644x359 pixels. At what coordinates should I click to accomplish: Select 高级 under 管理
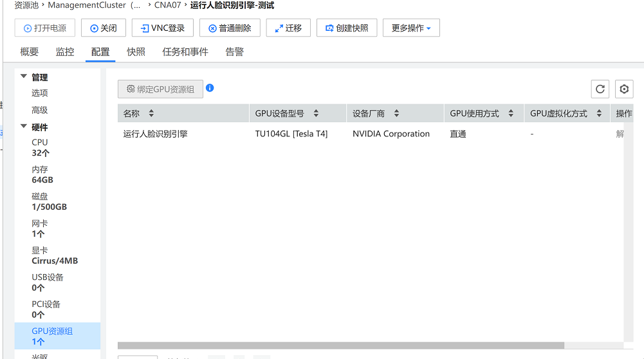click(x=40, y=110)
